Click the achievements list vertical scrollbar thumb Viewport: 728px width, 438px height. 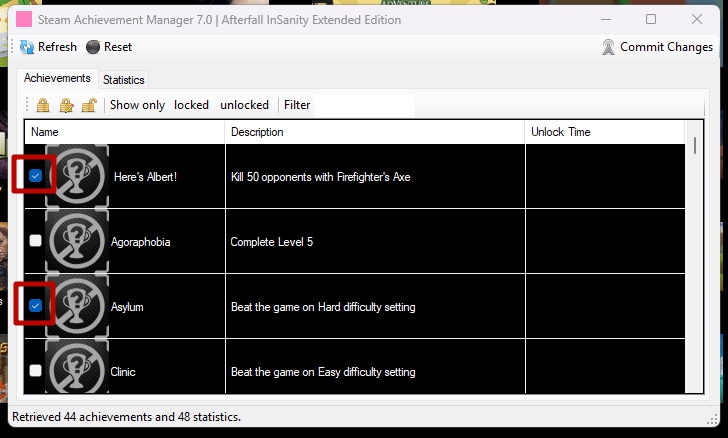point(695,145)
